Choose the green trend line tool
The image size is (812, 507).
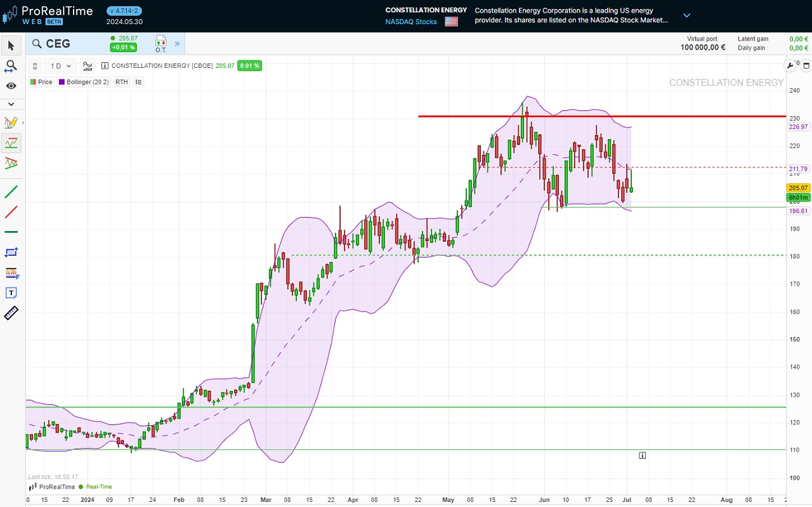(11, 192)
